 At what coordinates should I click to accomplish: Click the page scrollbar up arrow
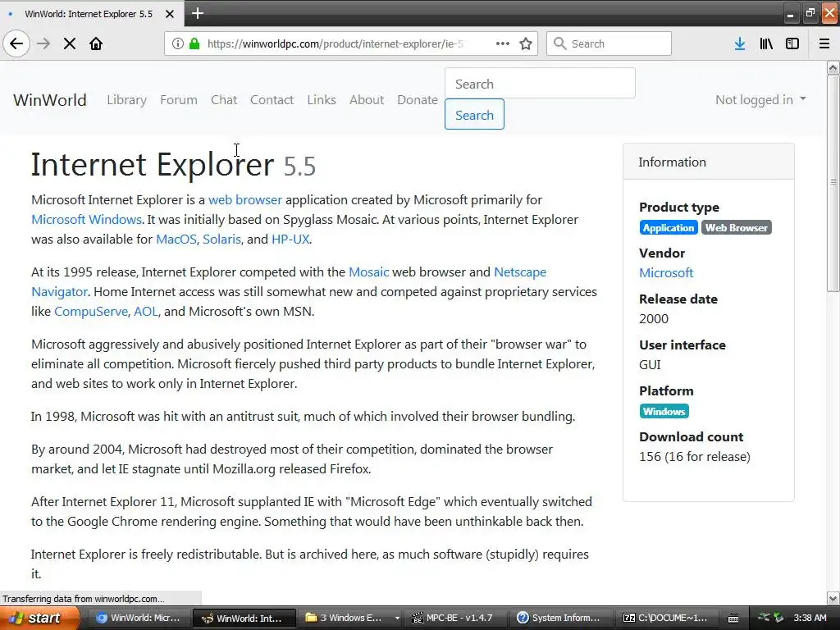tap(833, 67)
